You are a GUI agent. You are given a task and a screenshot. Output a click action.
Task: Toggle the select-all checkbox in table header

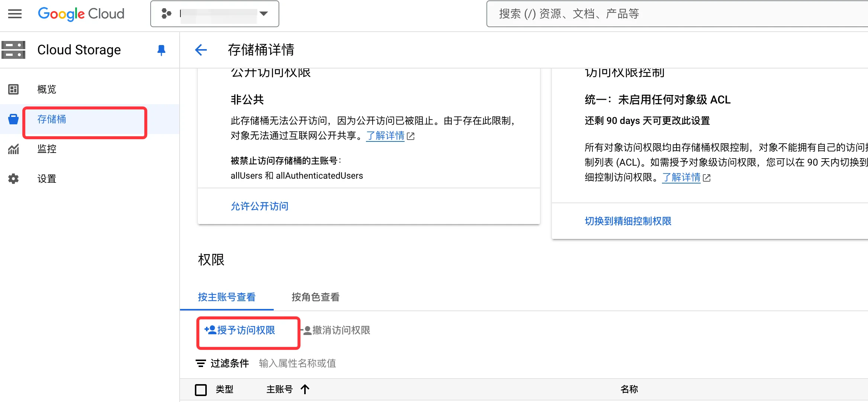click(x=201, y=390)
